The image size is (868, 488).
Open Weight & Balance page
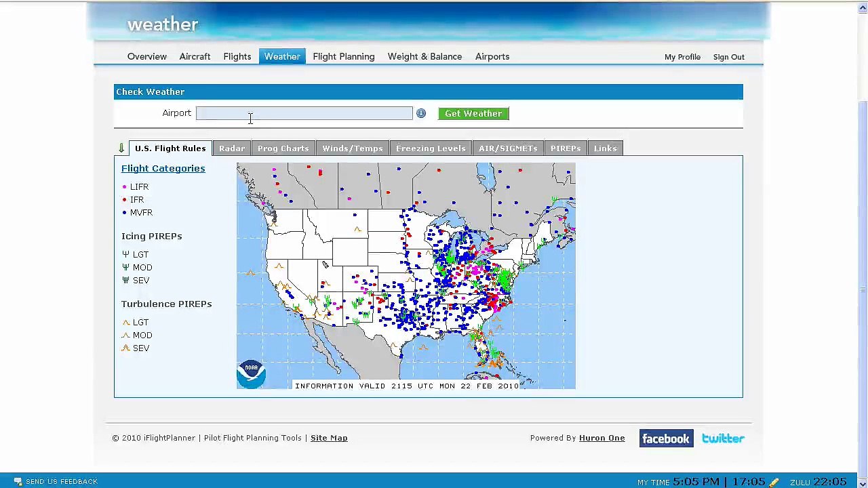(x=425, y=56)
